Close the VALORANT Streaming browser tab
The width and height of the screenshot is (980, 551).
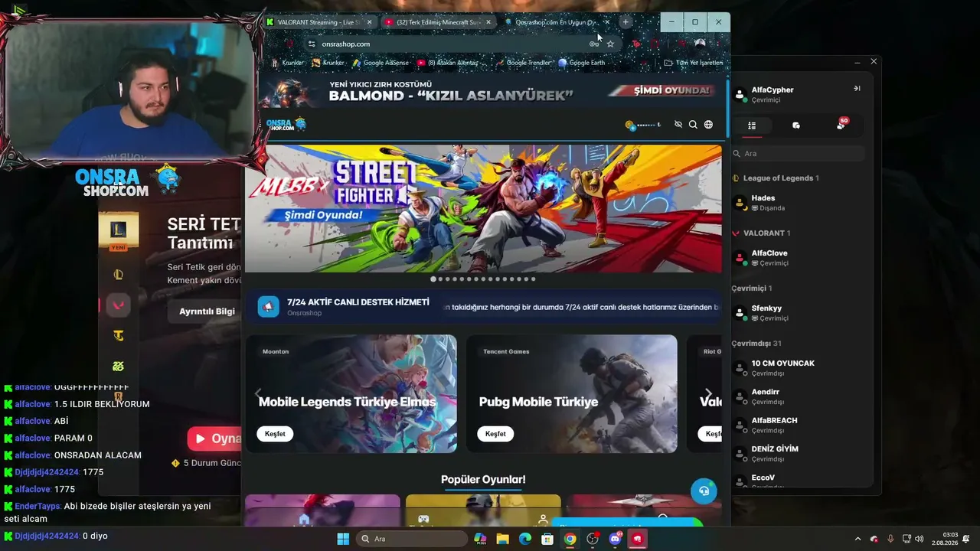[x=369, y=22]
